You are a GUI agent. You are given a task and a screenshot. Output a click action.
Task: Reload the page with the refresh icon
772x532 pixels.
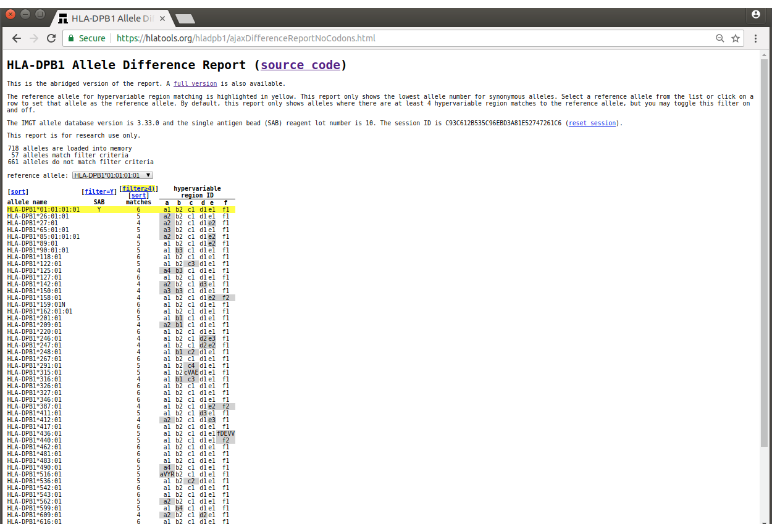pyautogui.click(x=52, y=38)
